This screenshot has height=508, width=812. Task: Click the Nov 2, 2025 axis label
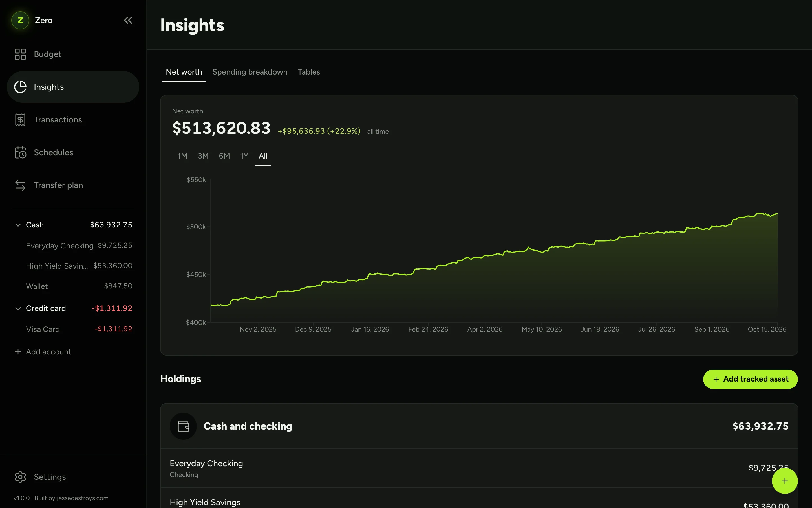tap(258, 329)
